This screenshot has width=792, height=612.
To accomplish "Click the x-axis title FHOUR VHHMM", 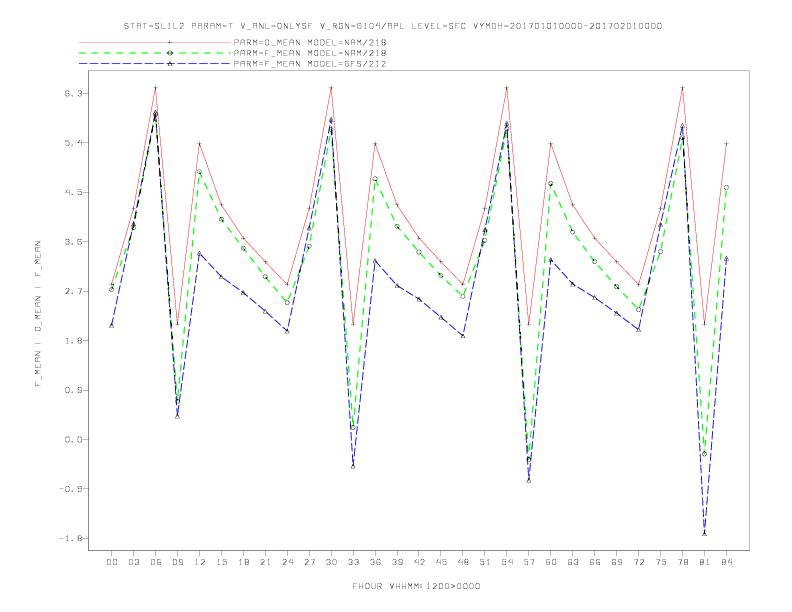I will point(386,586).
